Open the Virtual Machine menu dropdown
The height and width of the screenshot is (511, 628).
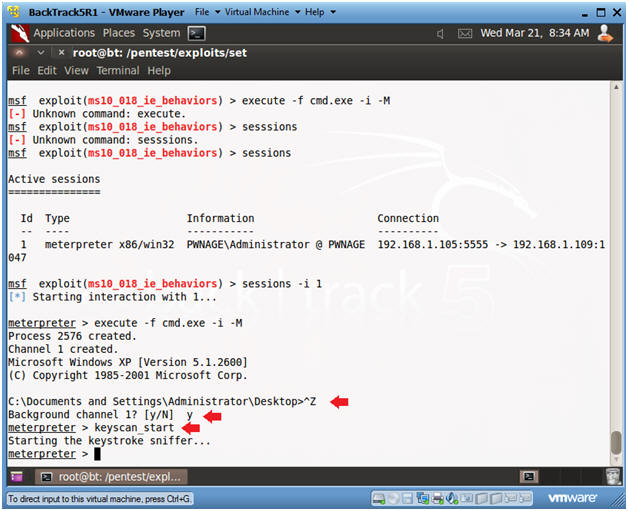click(x=262, y=12)
